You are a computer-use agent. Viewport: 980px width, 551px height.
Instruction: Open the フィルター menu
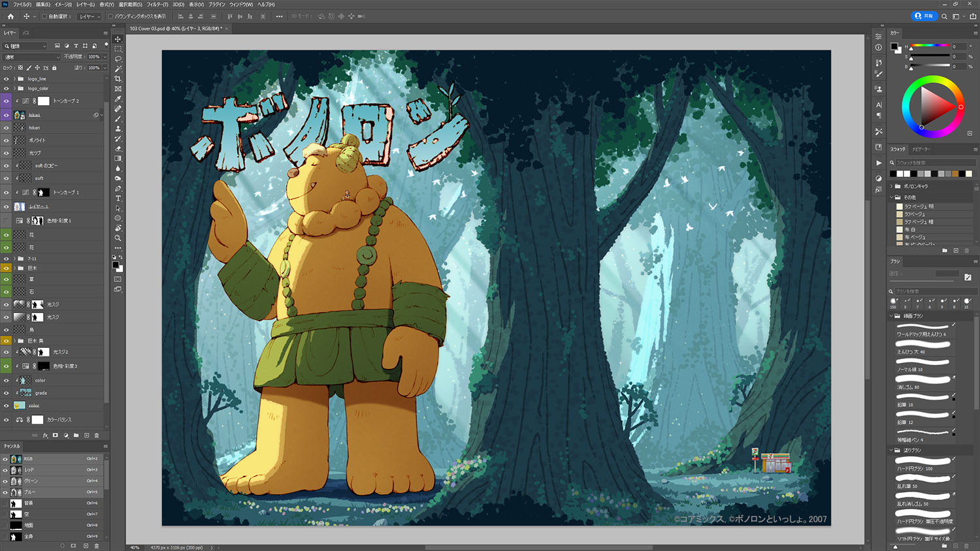coord(157,5)
